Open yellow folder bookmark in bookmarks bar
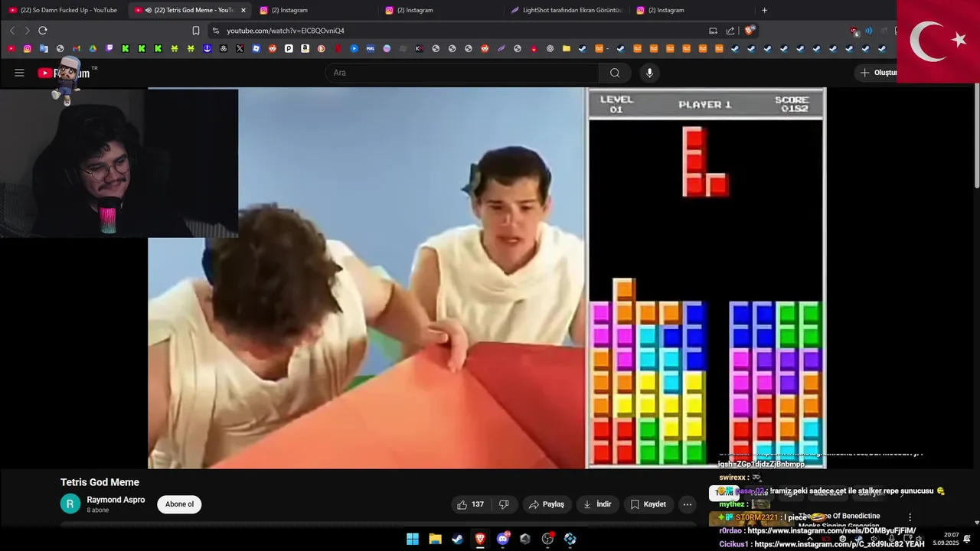This screenshot has height=551, width=980. [x=566, y=48]
